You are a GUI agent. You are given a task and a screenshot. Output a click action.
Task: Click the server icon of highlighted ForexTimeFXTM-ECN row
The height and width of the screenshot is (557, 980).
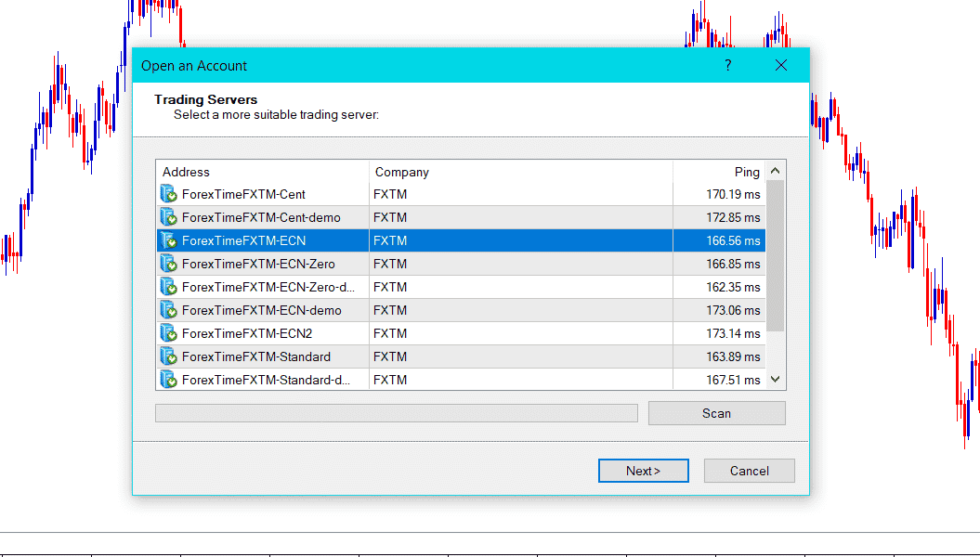[169, 240]
